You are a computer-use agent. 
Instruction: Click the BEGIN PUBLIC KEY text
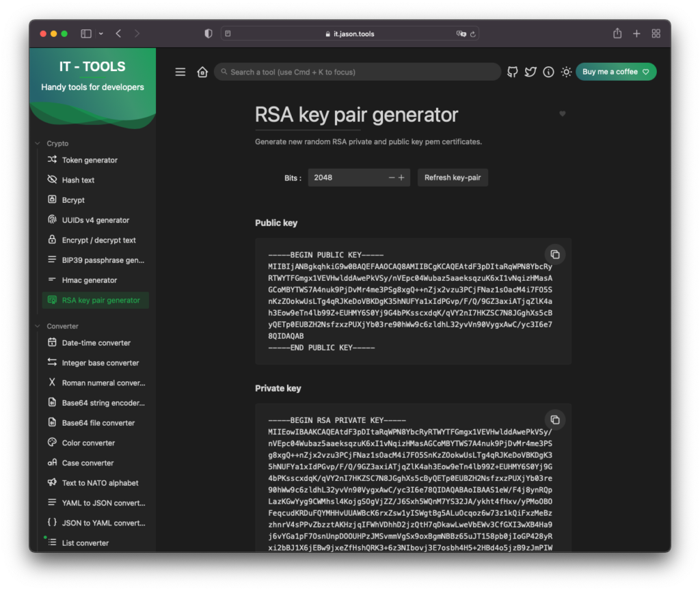tap(326, 255)
